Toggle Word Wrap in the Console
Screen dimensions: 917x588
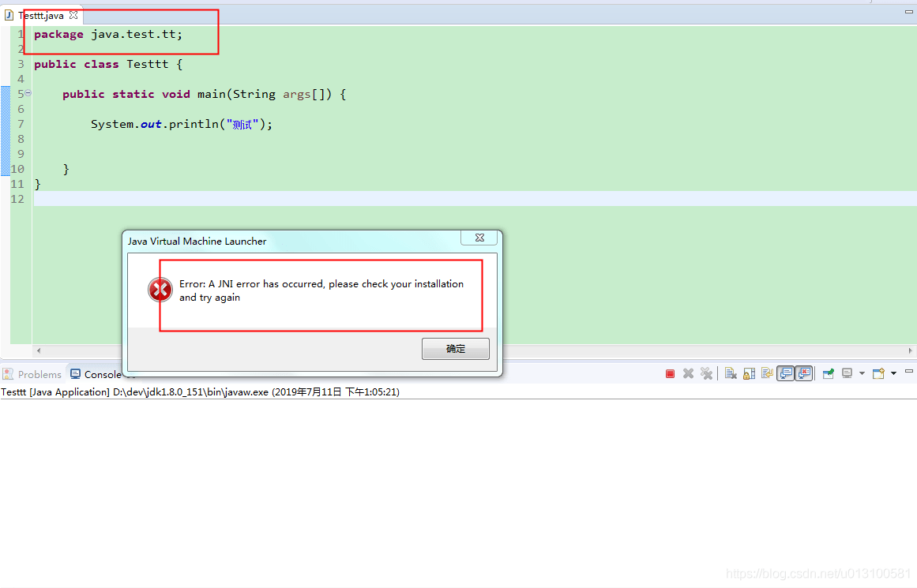(x=766, y=373)
